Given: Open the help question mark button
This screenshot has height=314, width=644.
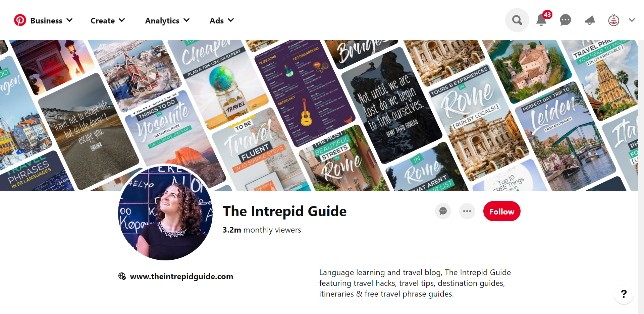Looking at the screenshot, I should [x=624, y=294].
